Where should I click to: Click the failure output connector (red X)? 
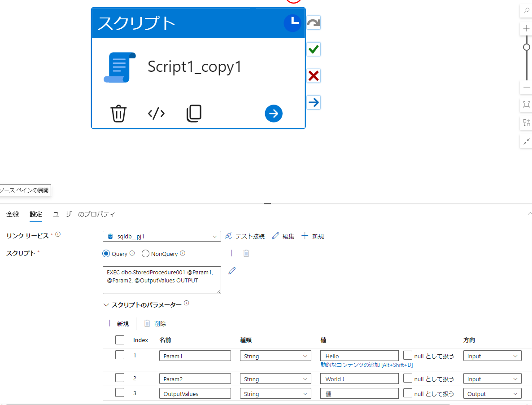[313, 75]
